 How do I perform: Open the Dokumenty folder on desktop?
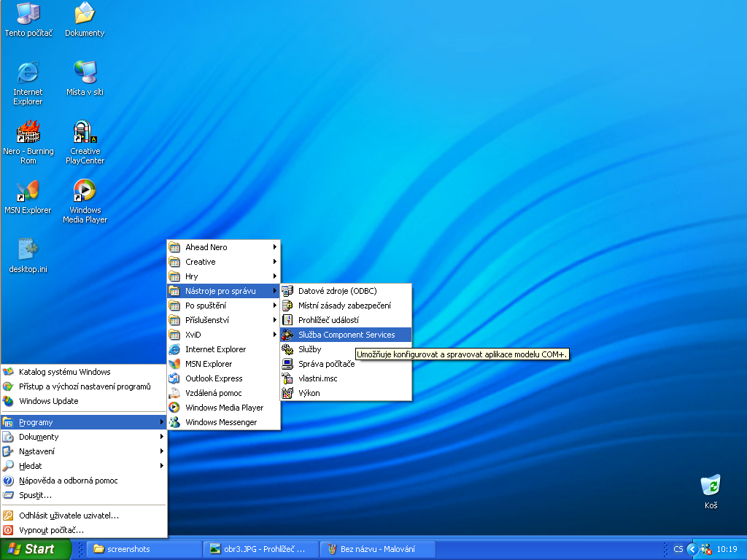click(x=85, y=20)
